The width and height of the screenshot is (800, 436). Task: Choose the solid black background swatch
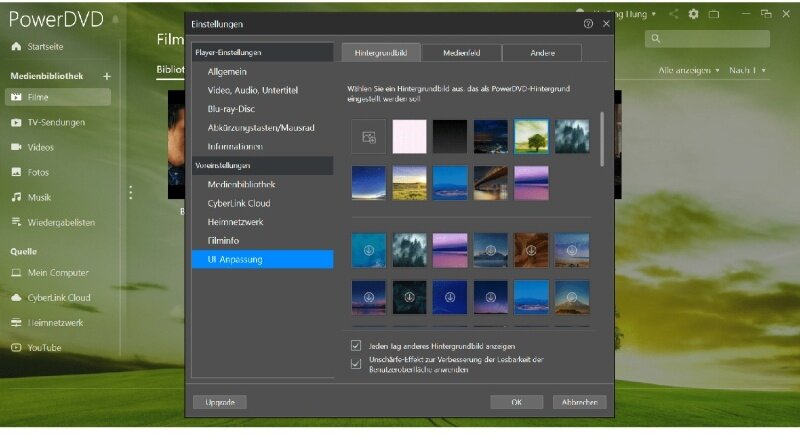[x=449, y=137]
